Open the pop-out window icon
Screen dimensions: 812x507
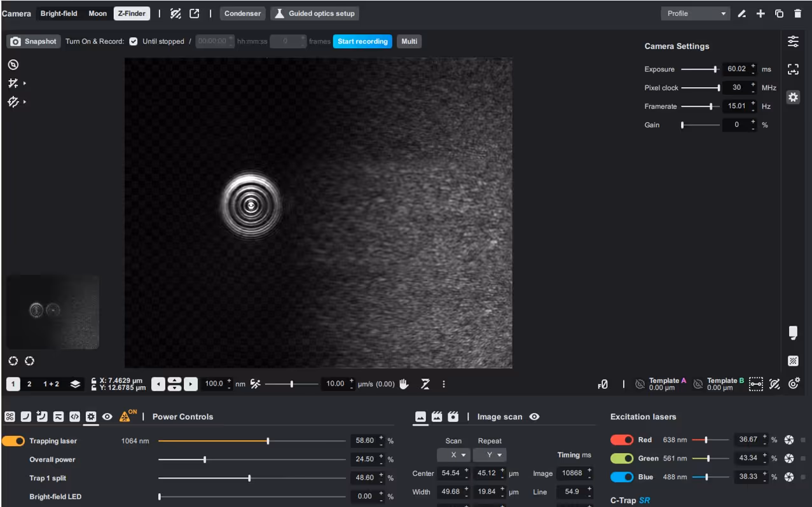[195, 13]
